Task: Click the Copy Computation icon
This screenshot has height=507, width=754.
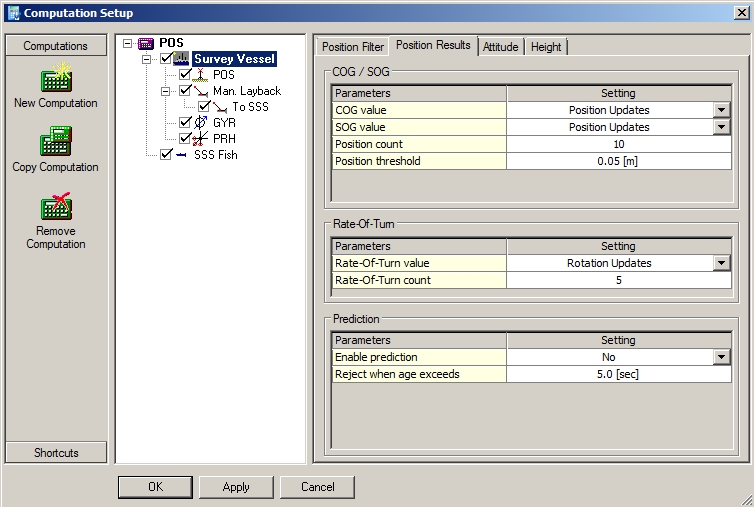Action: pyautogui.click(x=55, y=143)
